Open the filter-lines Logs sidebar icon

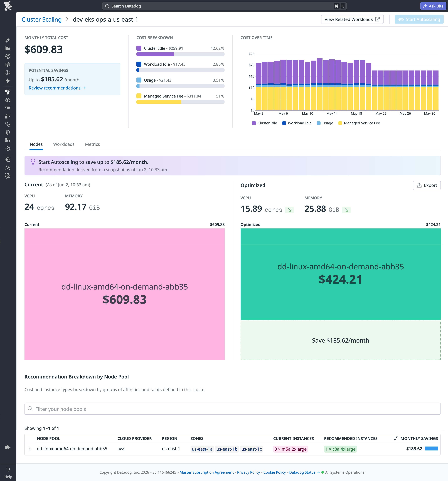(8, 108)
